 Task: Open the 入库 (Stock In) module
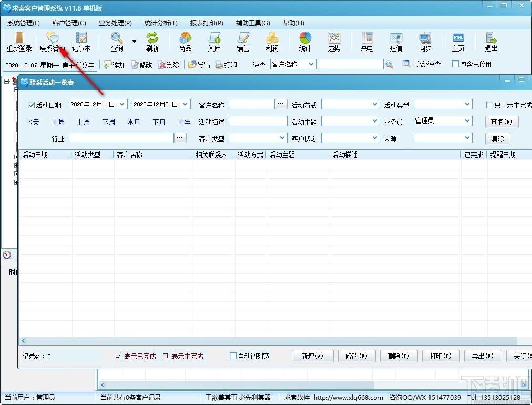tap(214, 42)
